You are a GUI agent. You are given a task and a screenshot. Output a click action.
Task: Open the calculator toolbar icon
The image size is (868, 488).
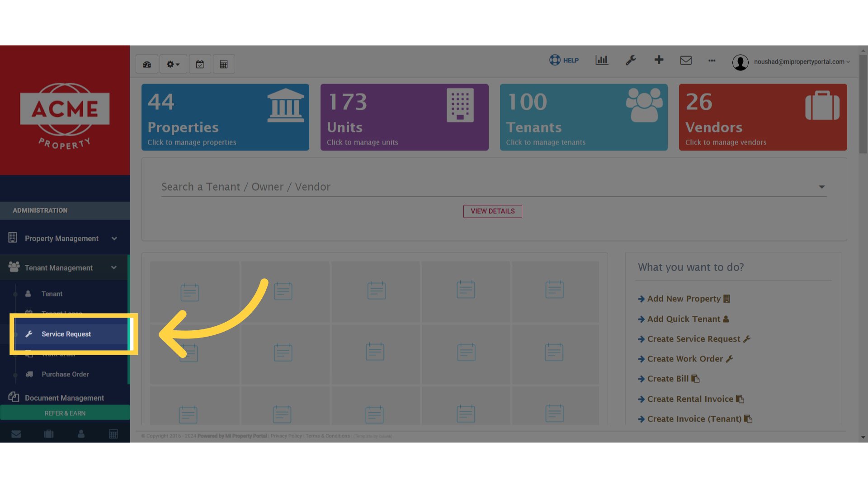[x=224, y=64]
